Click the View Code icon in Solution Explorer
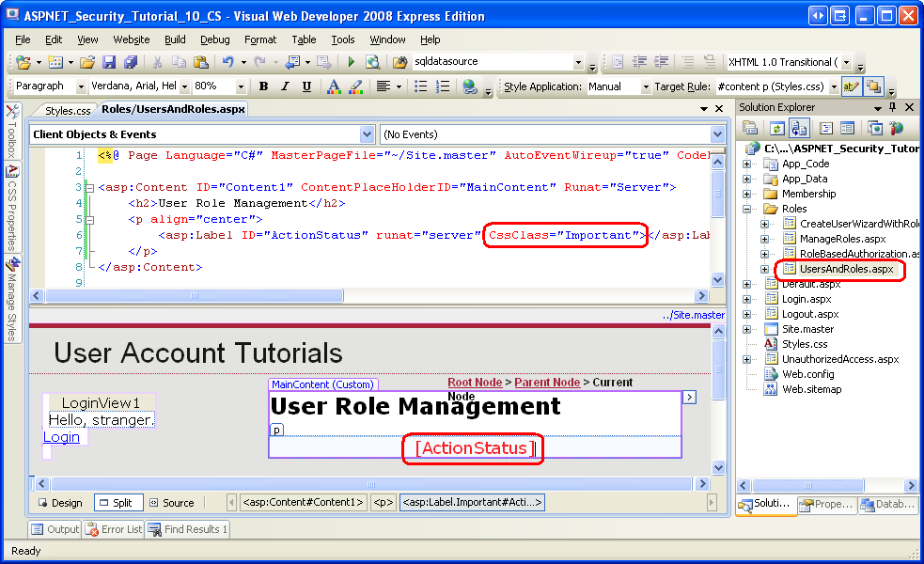Image resolution: width=924 pixels, height=564 pixels. coord(826,128)
